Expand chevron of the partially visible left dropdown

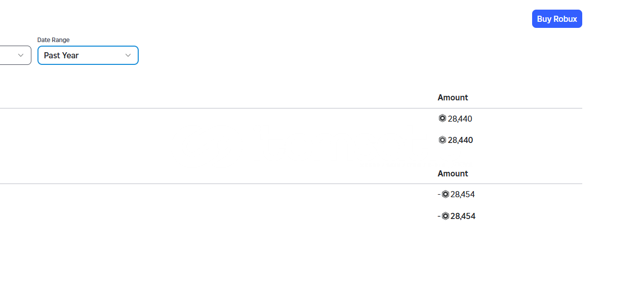21,55
